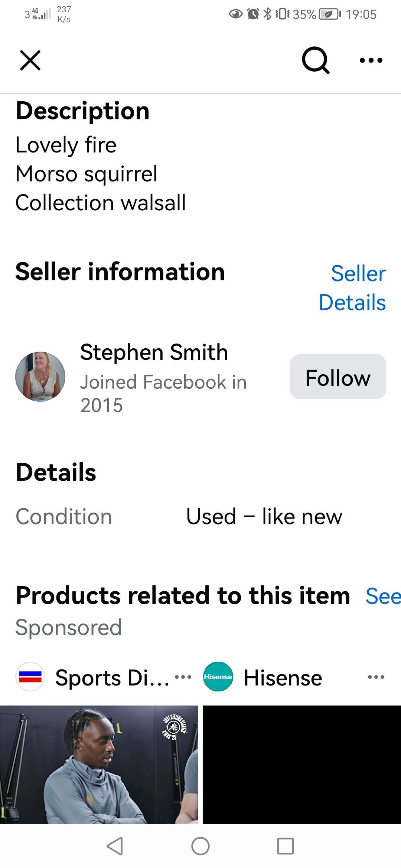This screenshot has width=401, height=868.
Task: Open the black Hisense ad thumbnail
Action: [302, 764]
